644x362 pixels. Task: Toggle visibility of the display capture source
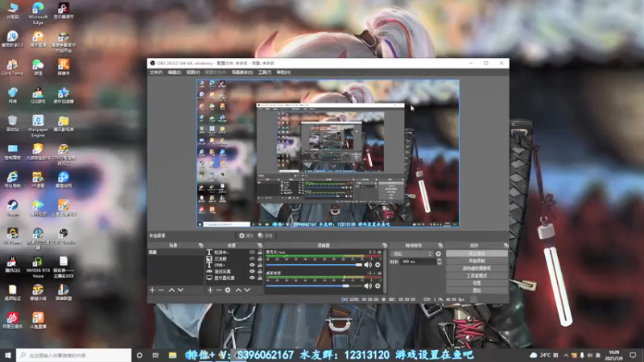click(x=252, y=278)
